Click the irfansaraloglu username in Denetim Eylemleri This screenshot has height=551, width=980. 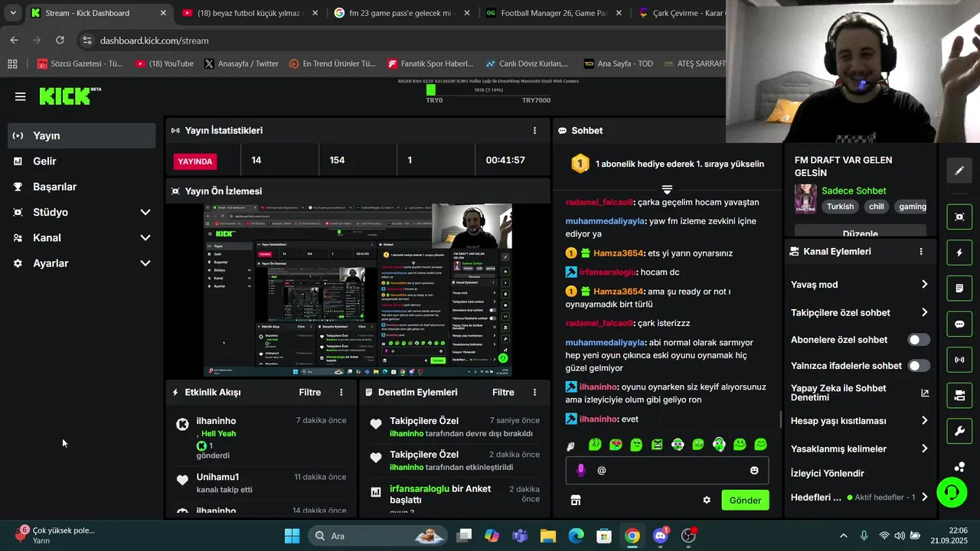(420, 489)
